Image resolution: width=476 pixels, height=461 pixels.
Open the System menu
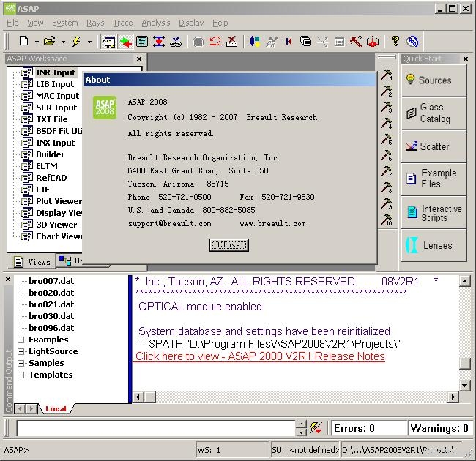click(64, 23)
